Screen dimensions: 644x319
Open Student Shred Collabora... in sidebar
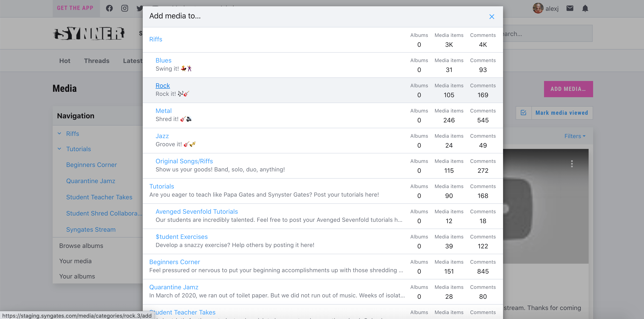(104, 213)
